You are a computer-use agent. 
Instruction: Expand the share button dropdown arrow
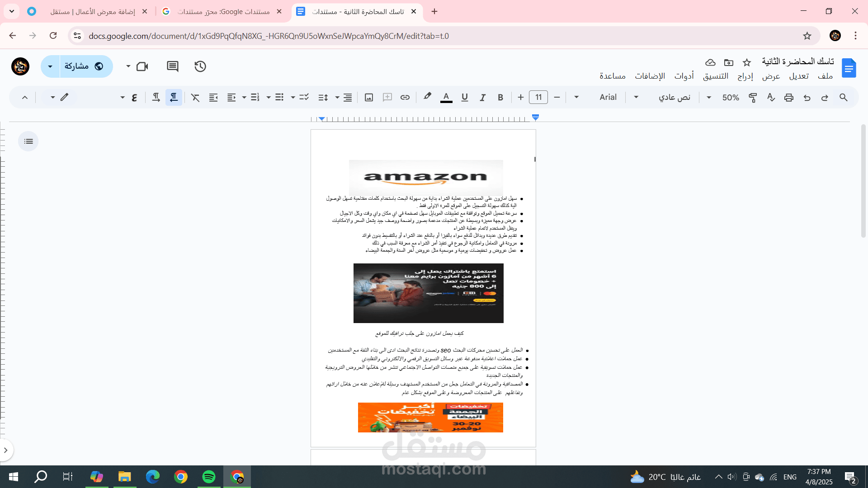coord(50,66)
